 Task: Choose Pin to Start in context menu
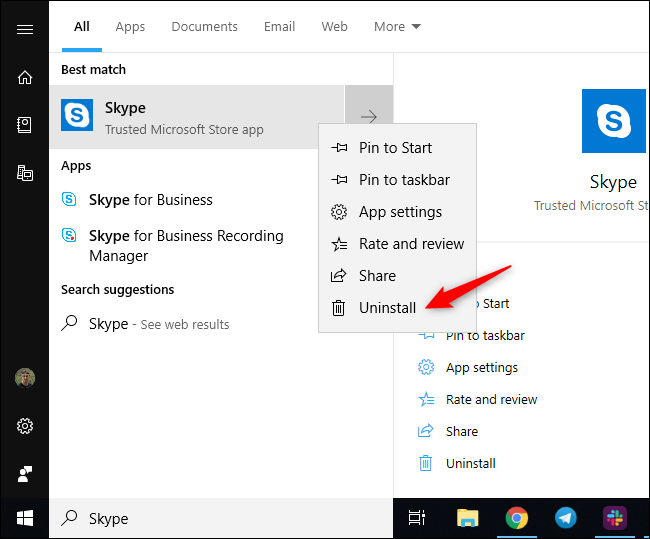click(x=395, y=148)
